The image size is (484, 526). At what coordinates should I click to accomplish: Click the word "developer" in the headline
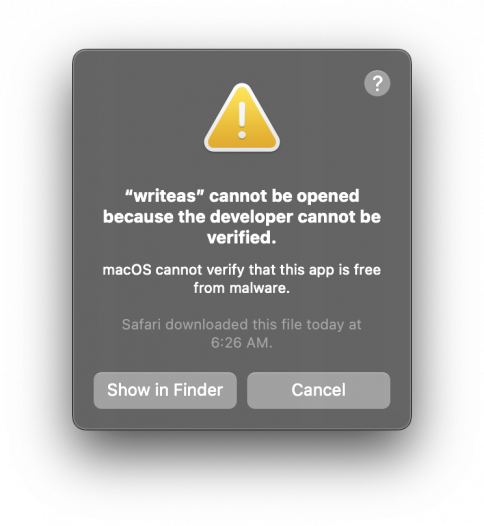251,217
